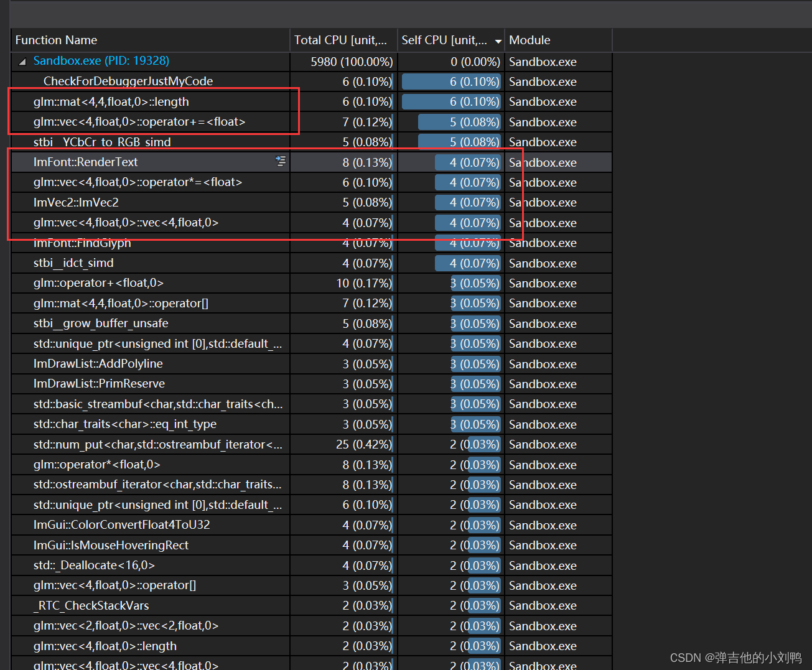Select glm::vec<4,float,0>::operator+=<float> row
This screenshot has width=812, height=670.
(311, 122)
